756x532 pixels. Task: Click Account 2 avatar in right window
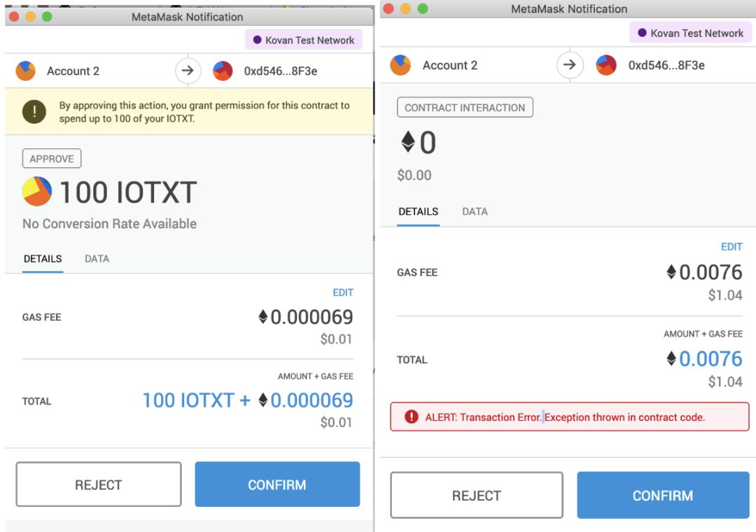point(400,65)
